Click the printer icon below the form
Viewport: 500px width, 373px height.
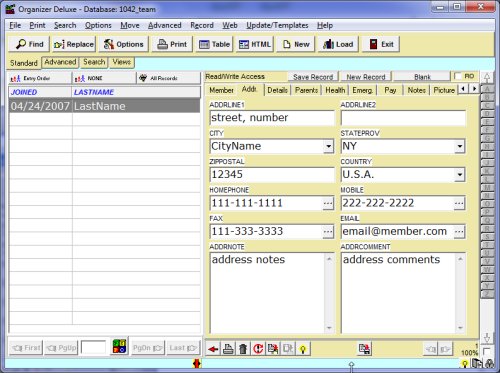tap(228, 349)
